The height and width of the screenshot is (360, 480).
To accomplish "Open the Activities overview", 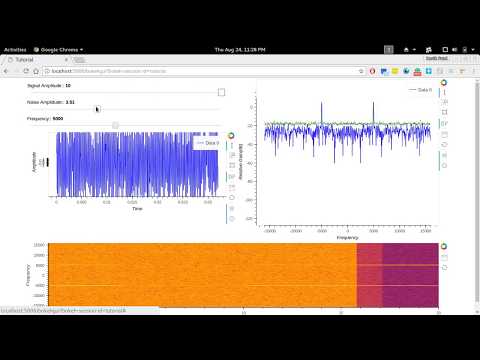I will (x=15, y=50).
